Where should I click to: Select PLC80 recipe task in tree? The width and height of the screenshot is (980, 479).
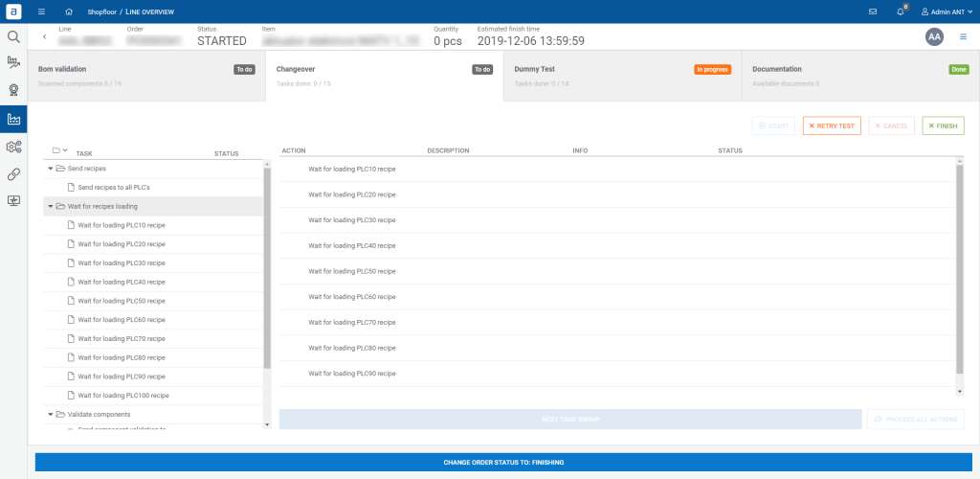(x=153, y=357)
